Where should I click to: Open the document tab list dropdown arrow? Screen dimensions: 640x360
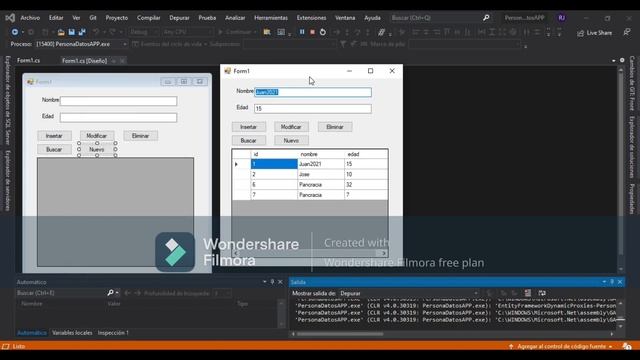tap(614, 60)
